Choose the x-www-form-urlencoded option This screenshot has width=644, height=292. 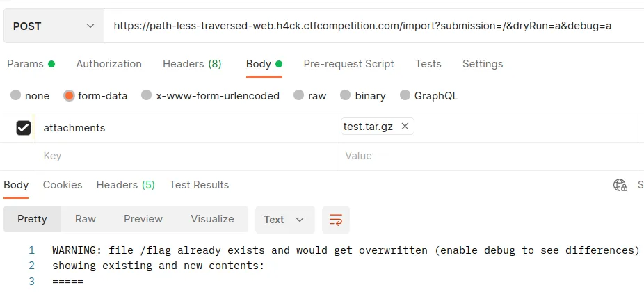tap(210, 96)
